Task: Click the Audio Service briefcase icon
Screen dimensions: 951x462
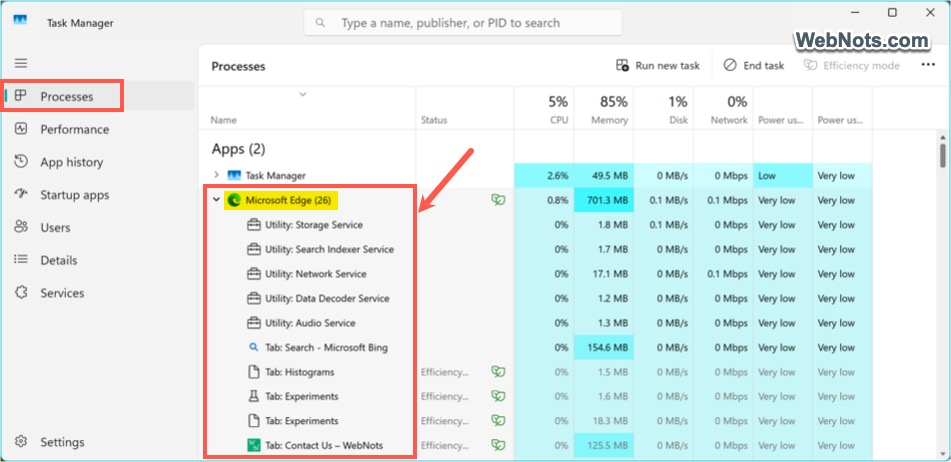Action: 254,323
